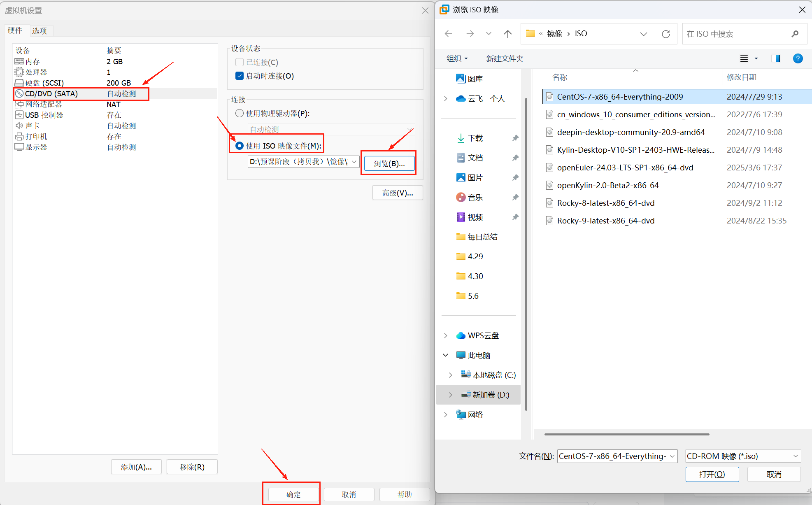The width and height of the screenshot is (812, 505).
Task: Expand the WPS云盘 tree node
Action: coord(446,335)
